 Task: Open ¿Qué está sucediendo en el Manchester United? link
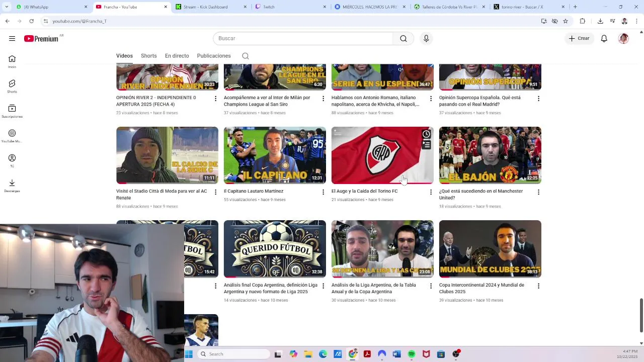[481, 195]
